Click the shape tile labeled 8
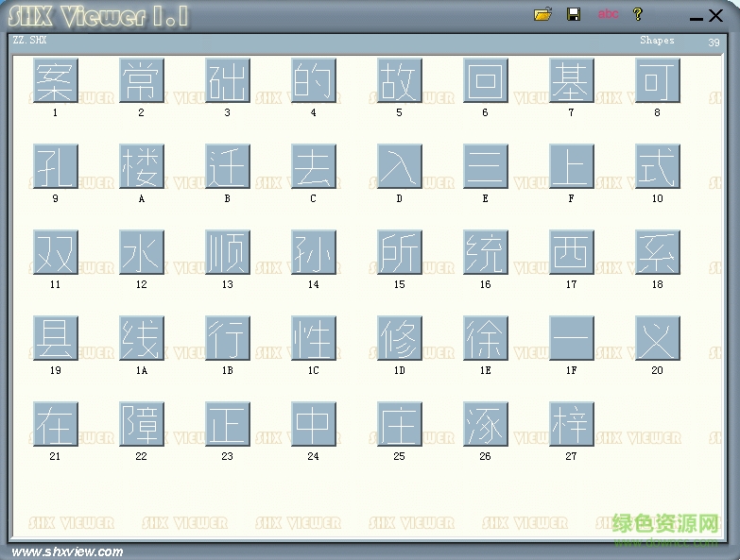The image size is (740, 560). [657, 81]
